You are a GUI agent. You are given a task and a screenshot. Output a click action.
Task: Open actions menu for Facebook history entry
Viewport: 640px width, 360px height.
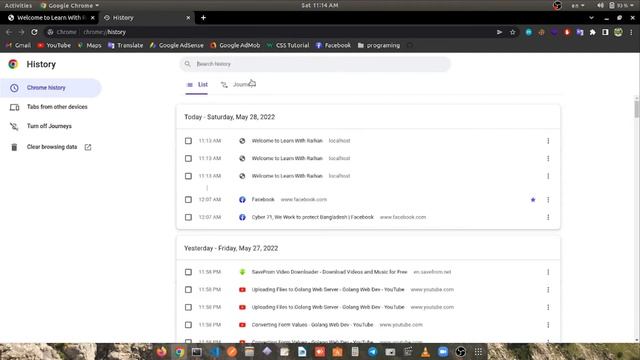coord(548,200)
